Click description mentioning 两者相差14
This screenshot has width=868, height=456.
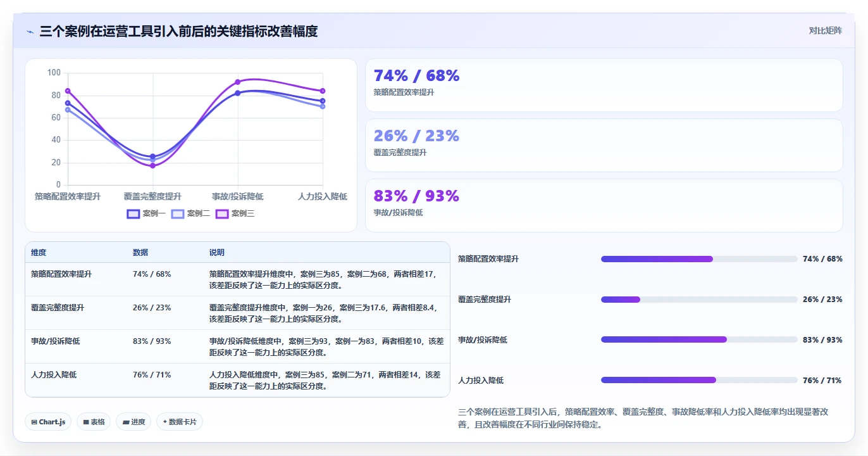[x=325, y=380]
